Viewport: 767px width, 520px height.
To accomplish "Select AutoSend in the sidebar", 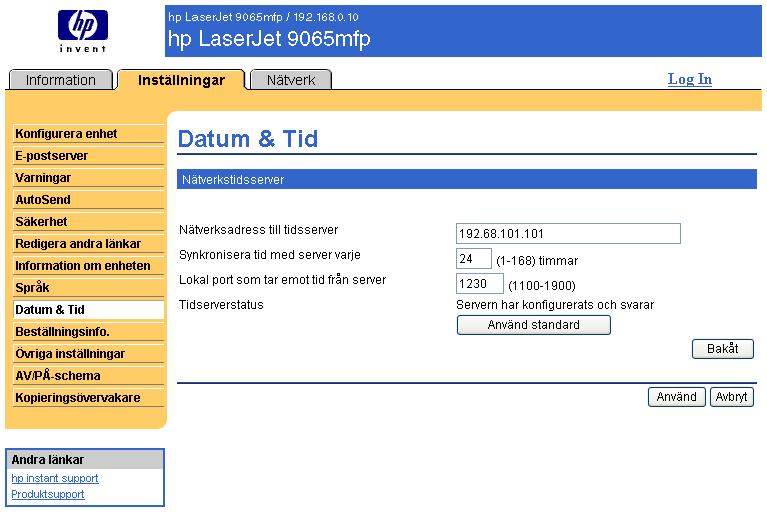I will [89, 200].
